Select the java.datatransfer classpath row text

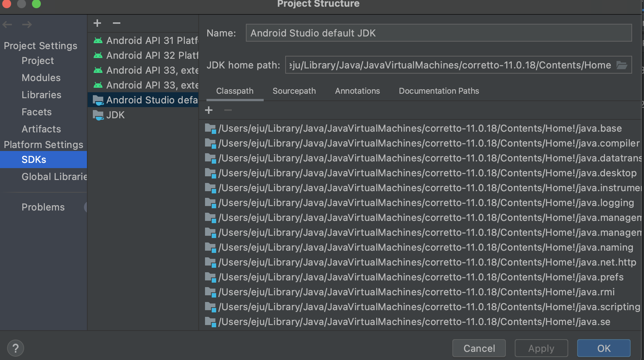click(x=430, y=158)
